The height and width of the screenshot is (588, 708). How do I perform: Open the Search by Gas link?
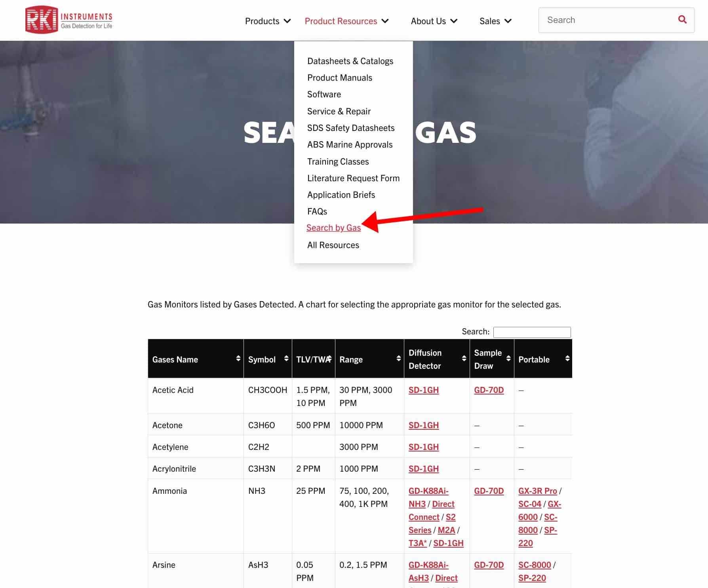point(333,228)
